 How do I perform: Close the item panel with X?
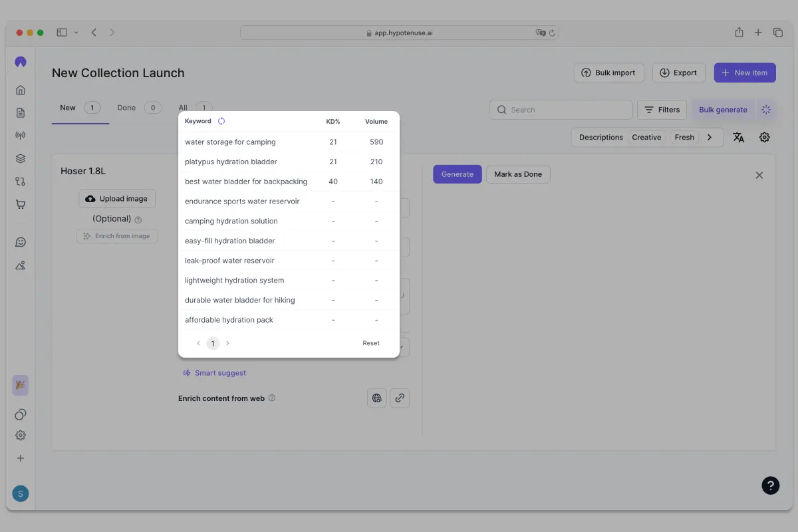point(759,175)
